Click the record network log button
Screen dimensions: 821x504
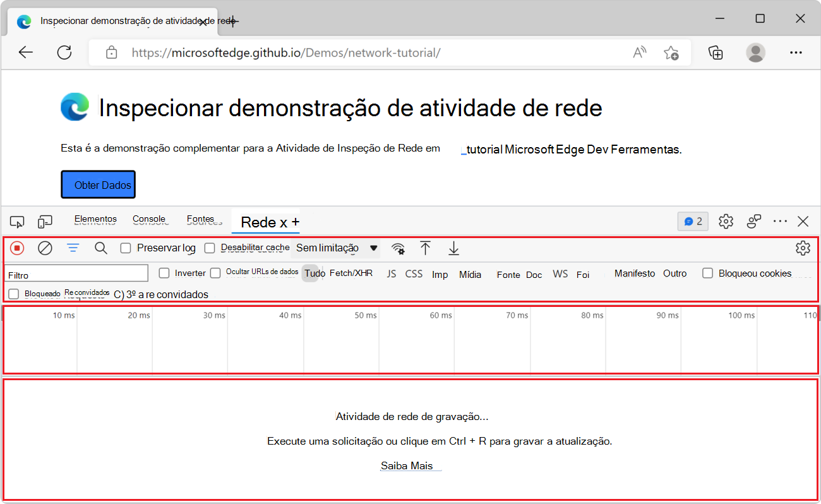18,248
